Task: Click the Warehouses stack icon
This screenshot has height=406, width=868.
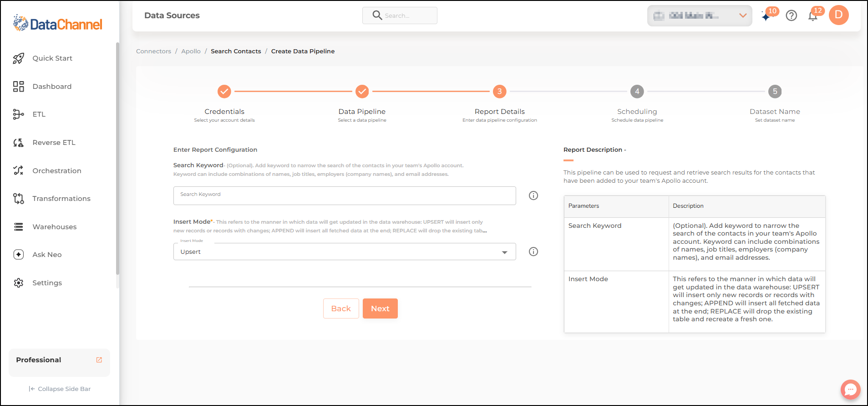Action: pos(18,227)
